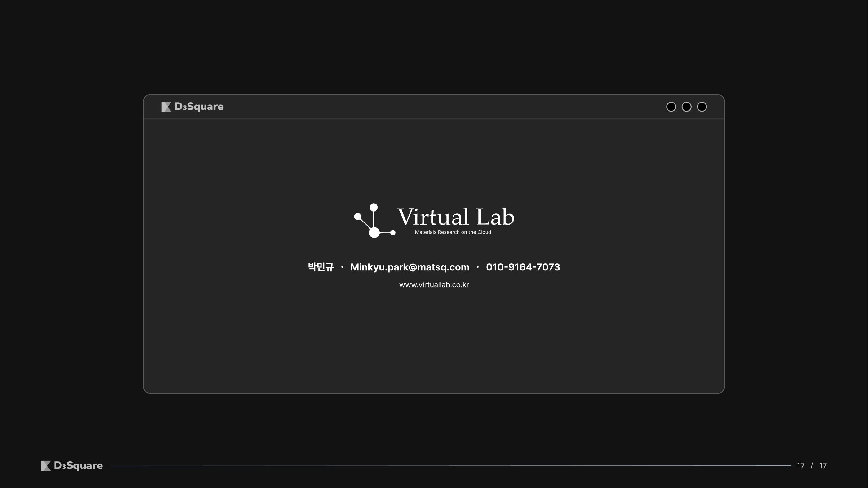Click the D3Square logo in the slide footer
This screenshot has width=868, height=488.
71,465
